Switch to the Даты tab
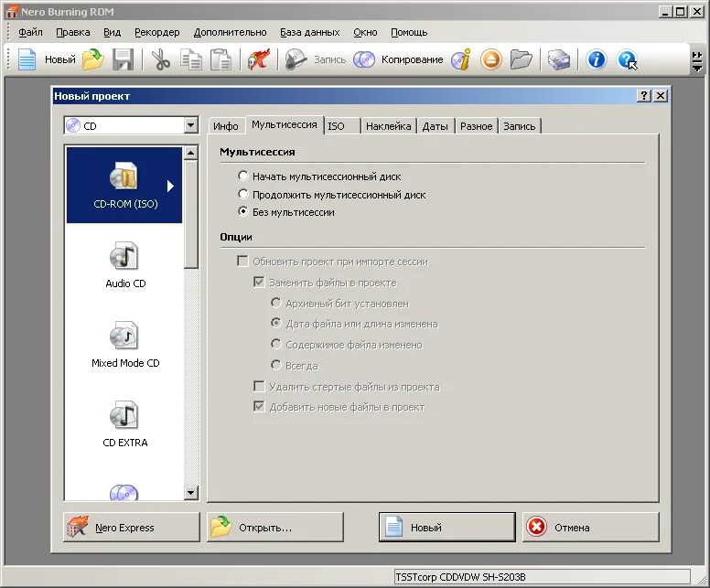Screen dimensions: 710x588 tap(436, 126)
